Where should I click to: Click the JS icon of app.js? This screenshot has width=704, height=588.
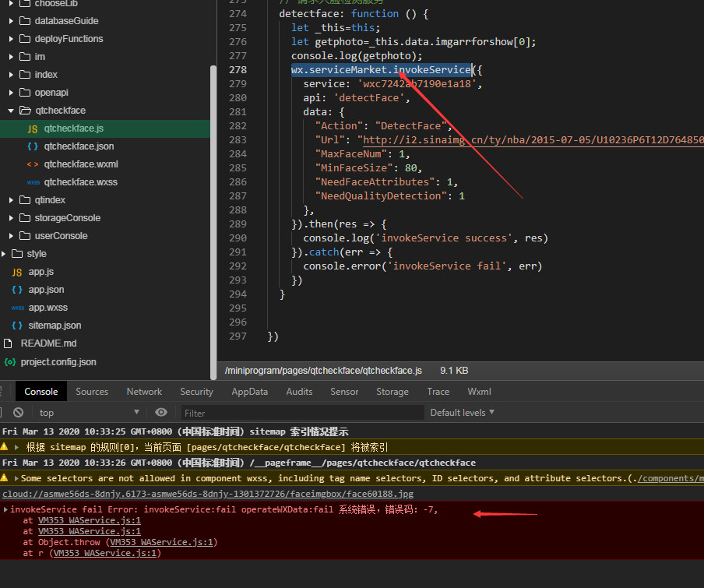click(x=17, y=272)
